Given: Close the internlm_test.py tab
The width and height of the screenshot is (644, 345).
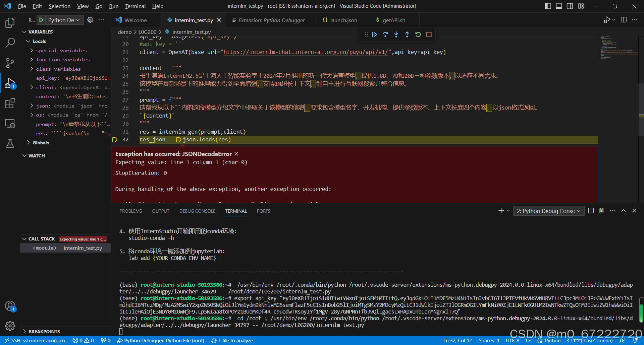Looking at the screenshot, I should pos(219,20).
